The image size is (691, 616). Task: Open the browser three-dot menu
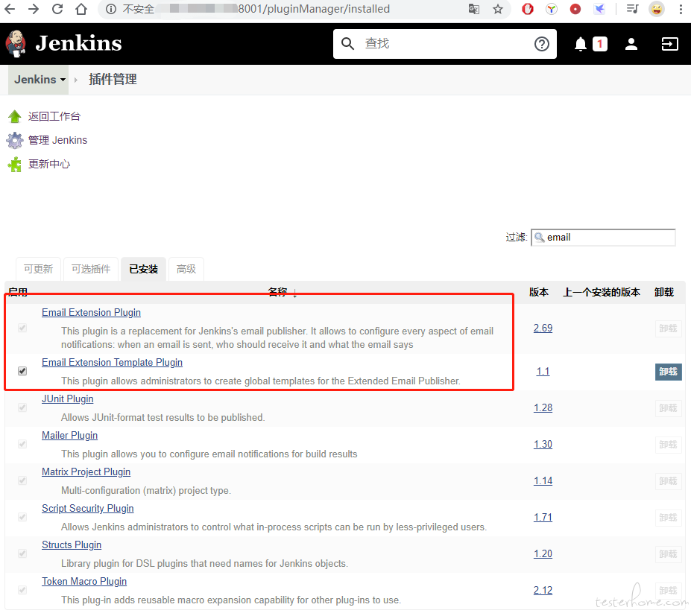pos(681,9)
